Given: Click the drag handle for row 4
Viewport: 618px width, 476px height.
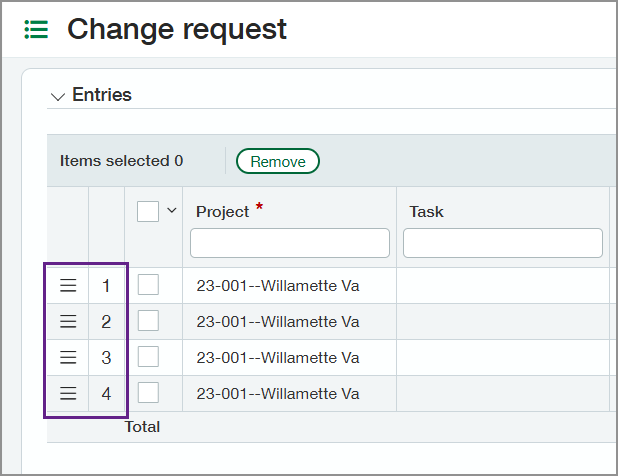Looking at the screenshot, I should pos(68,394).
